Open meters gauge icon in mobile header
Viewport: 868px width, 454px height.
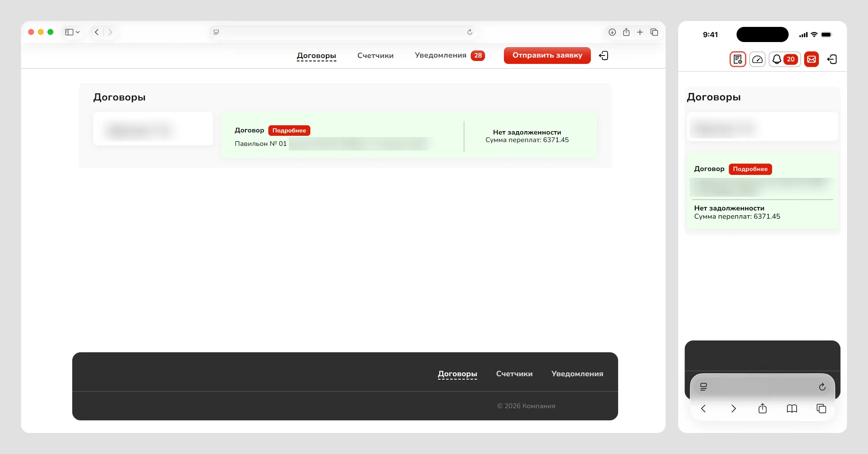[x=758, y=59]
